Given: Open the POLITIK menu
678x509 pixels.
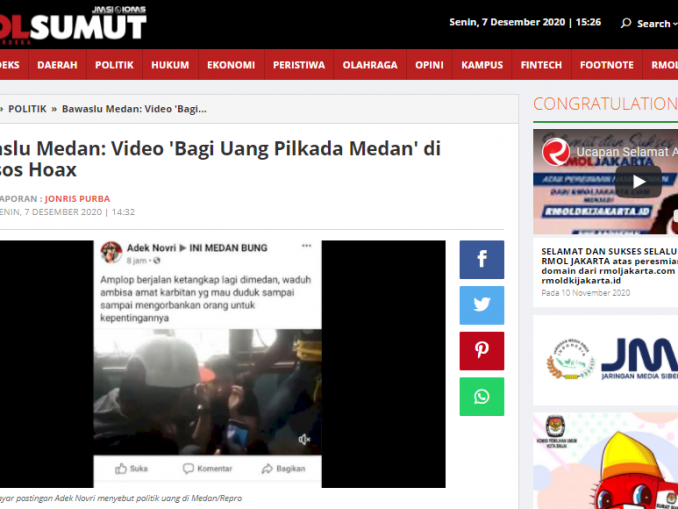Looking at the screenshot, I should click(114, 65).
